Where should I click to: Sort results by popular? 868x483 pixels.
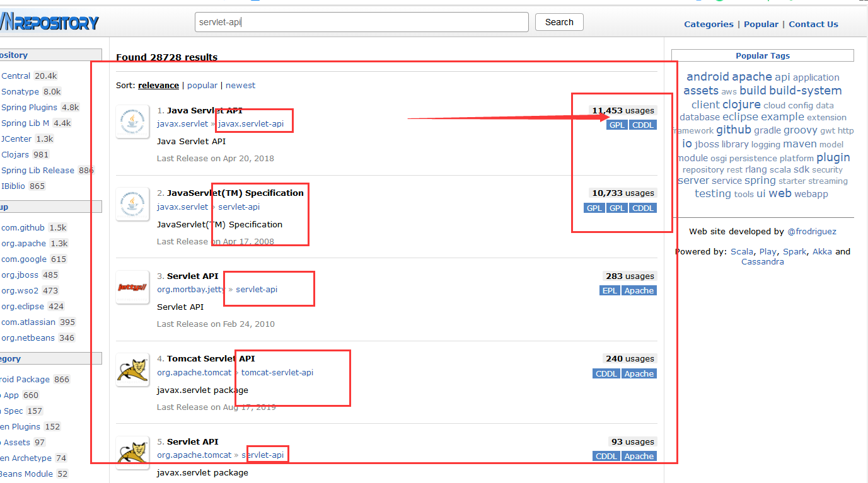[x=202, y=85]
